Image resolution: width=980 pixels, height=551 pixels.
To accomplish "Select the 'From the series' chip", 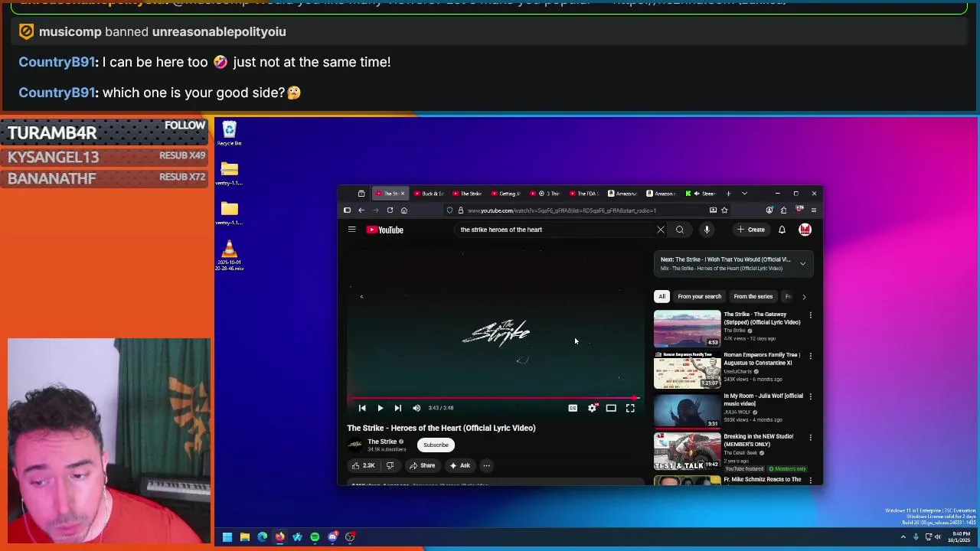I will tap(753, 296).
